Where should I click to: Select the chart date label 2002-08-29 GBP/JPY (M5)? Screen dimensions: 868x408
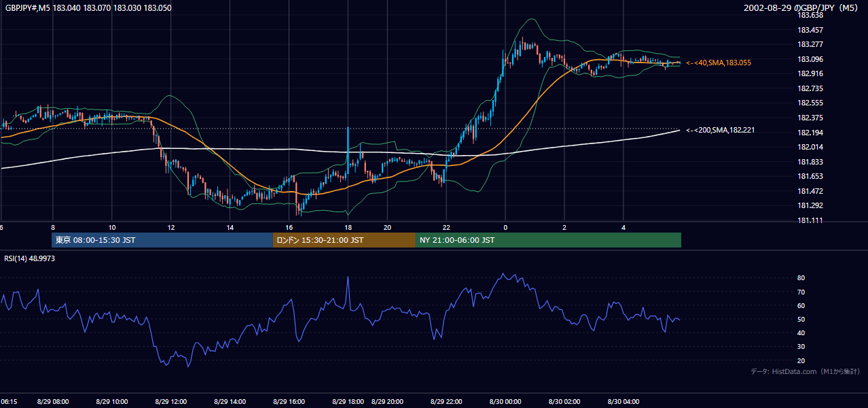click(801, 7)
